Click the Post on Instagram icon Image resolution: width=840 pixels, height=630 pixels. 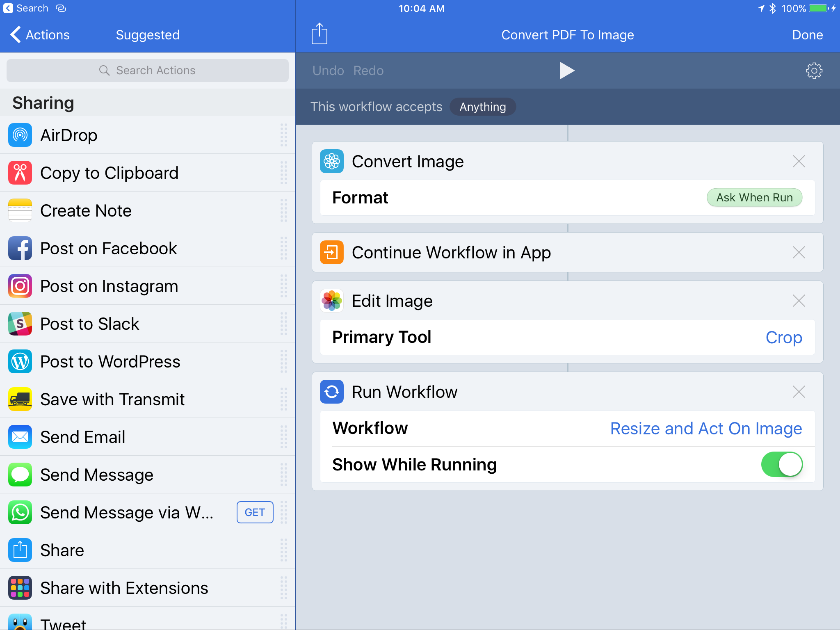click(x=20, y=286)
